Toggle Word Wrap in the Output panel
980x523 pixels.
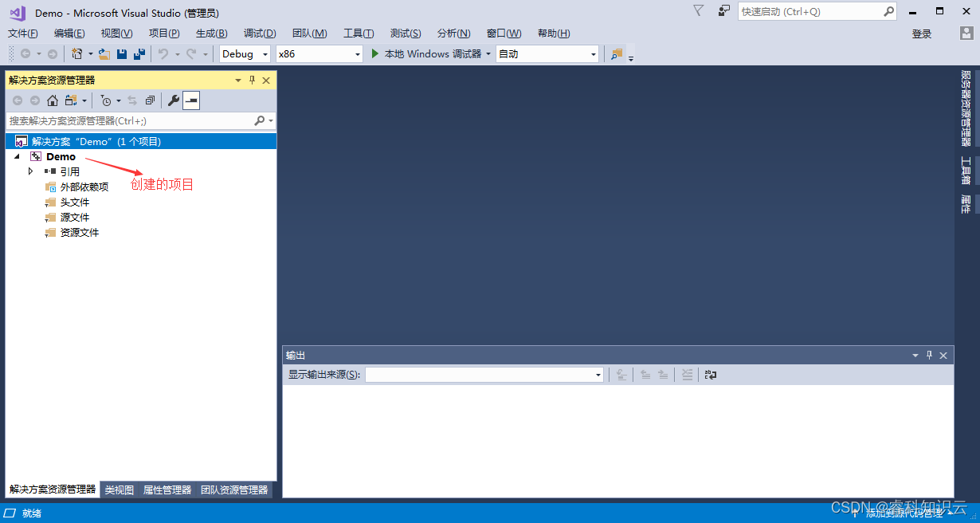[x=711, y=375]
